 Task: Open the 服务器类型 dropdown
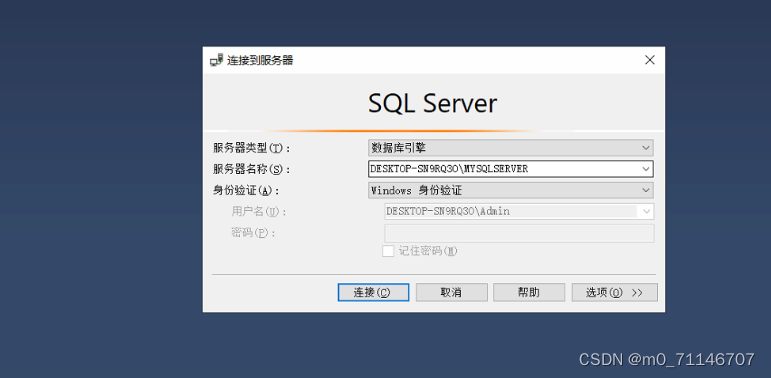click(x=510, y=147)
